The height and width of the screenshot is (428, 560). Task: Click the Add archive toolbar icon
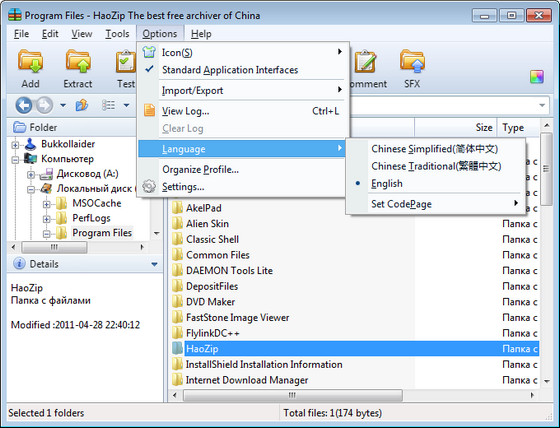tap(30, 61)
